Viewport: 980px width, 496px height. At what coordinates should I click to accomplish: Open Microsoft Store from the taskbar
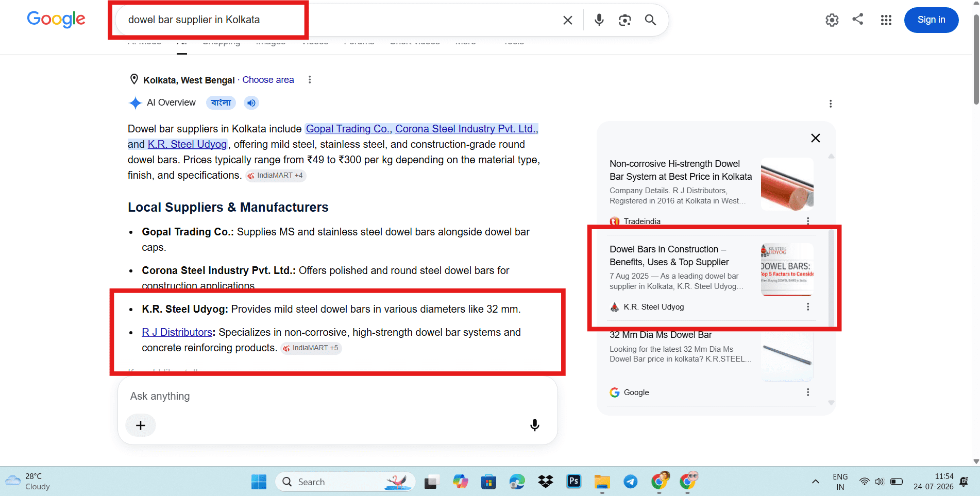488,482
